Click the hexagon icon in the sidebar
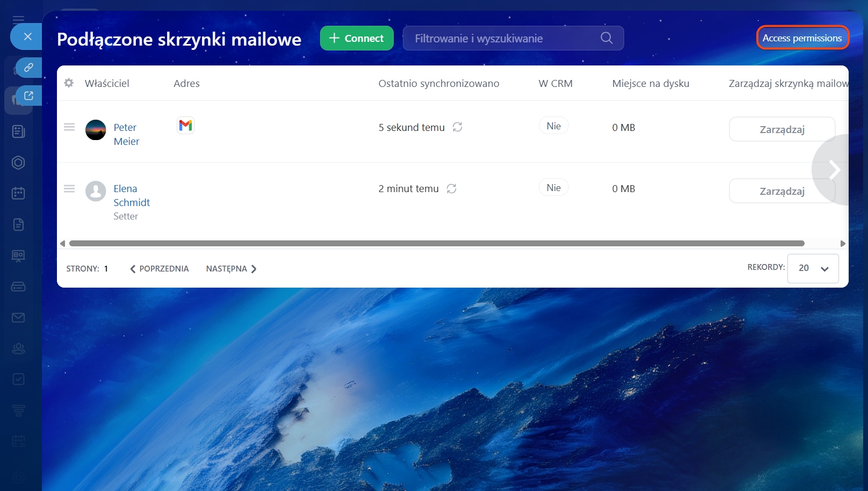Viewport: 868px width, 491px height. pos(18,163)
